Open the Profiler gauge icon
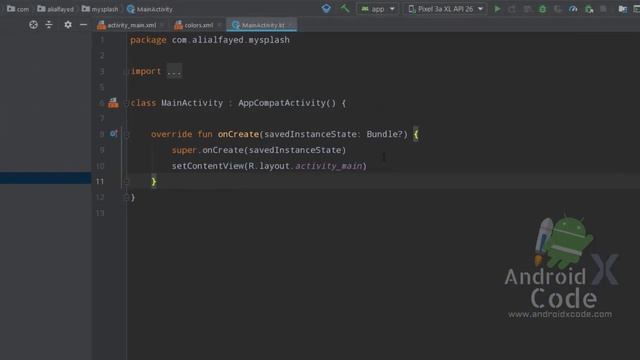This screenshot has width=640, height=360. click(x=573, y=9)
